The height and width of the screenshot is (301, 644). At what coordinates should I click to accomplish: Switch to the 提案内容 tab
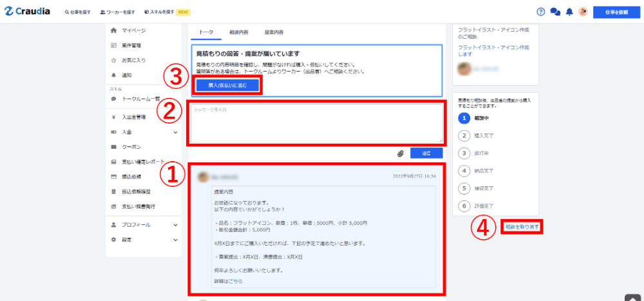[274, 32]
